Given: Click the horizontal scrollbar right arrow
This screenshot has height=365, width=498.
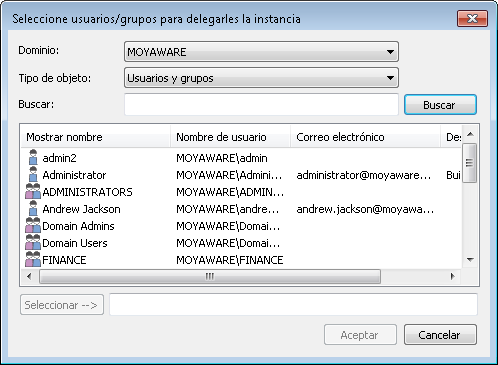Looking at the screenshot, I should click(x=452, y=276).
